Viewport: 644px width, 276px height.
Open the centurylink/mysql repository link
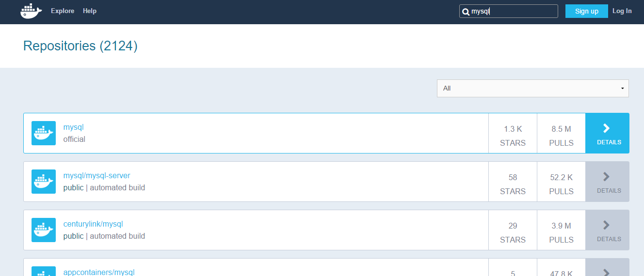click(x=93, y=224)
